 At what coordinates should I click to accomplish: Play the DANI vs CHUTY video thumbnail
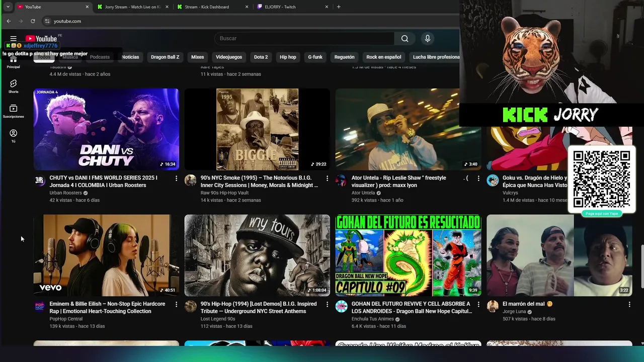click(x=106, y=129)
